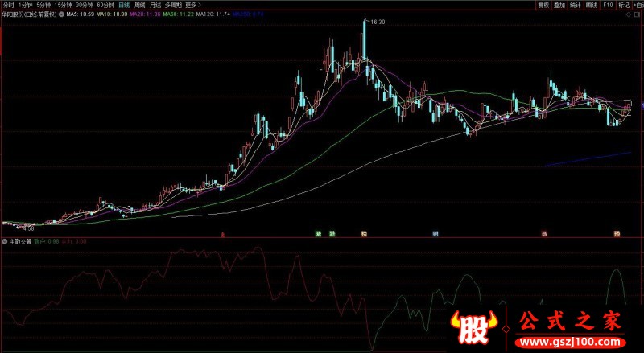Switch to the 月线 monthly chart
Viewport: 644px width, 353px height.
coord(155,5)
